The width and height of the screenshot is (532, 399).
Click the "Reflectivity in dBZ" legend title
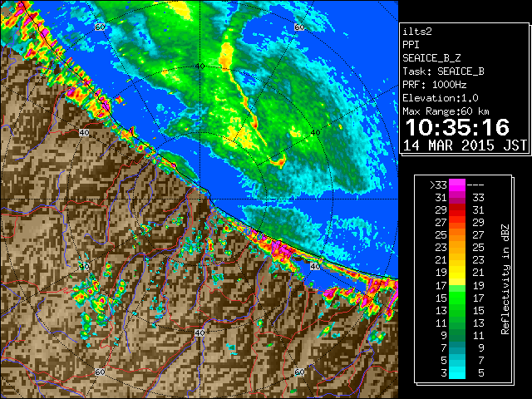coord(505,279)
